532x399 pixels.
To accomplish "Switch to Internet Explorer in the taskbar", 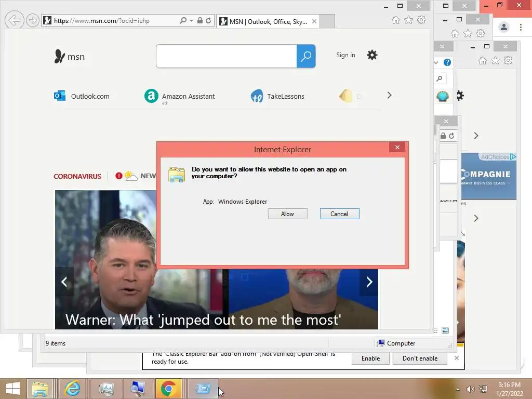I will [73, 389].
